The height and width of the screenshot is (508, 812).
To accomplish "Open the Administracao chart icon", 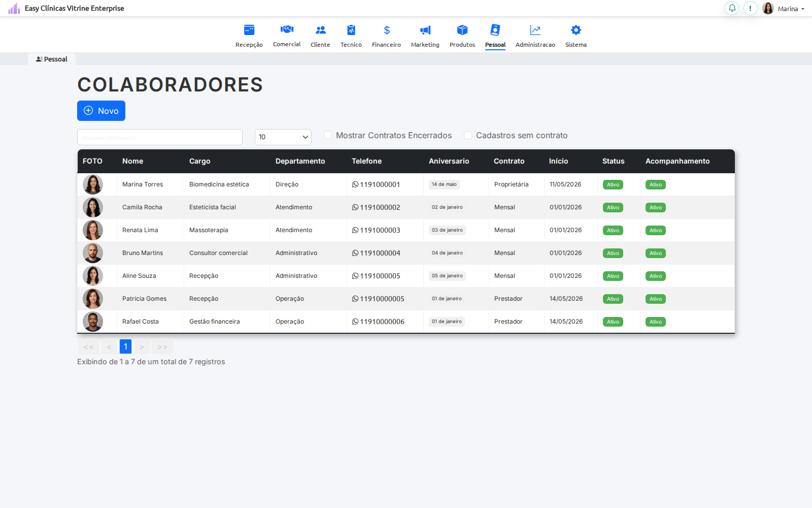I will [535, 30].
